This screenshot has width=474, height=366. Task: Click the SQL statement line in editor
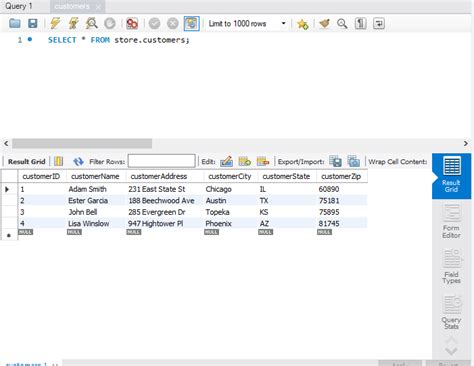tap(119, 40)
